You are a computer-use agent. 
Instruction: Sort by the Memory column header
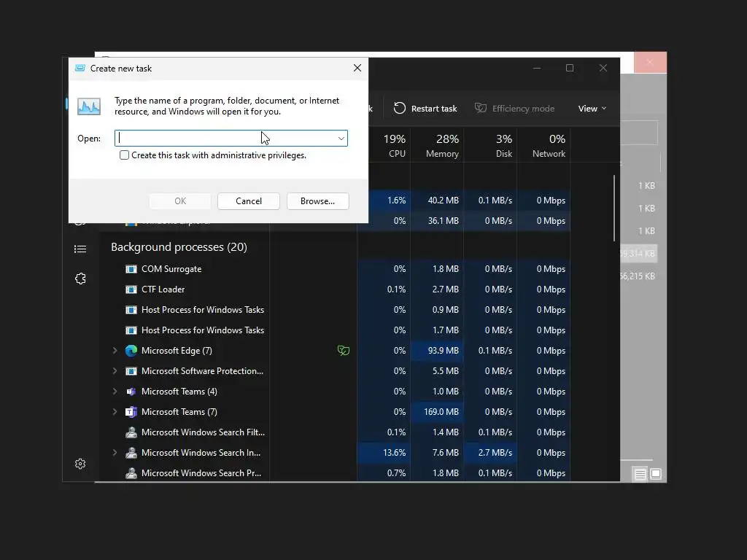437,145
